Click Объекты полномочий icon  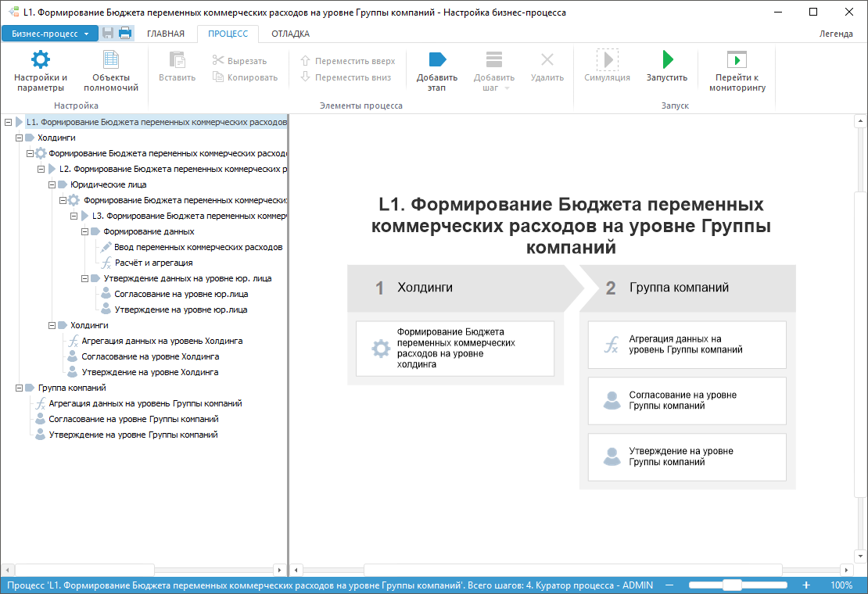coord(110,61)
